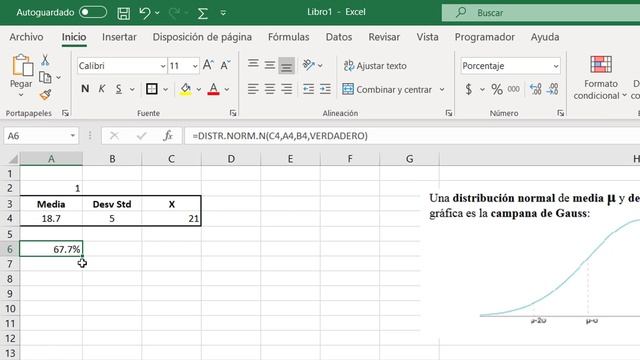Screen dimensions: 640x360
Task: Toggle the Autoguardado switch
Action: 93,12
